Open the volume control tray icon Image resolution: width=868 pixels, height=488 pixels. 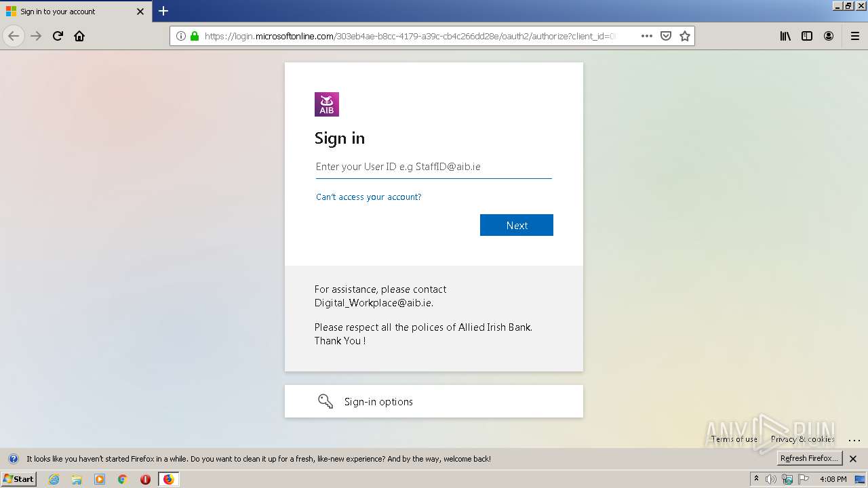tap(770, 479)
